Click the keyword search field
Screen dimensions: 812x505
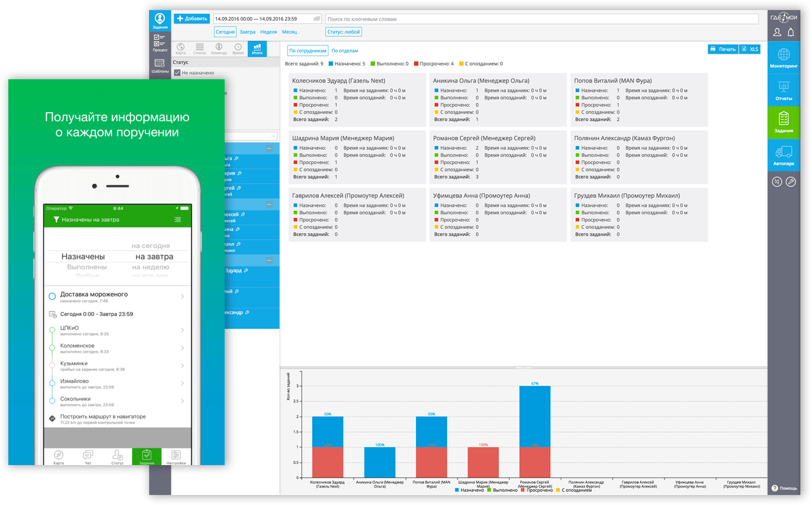click(x=542, y=19)
